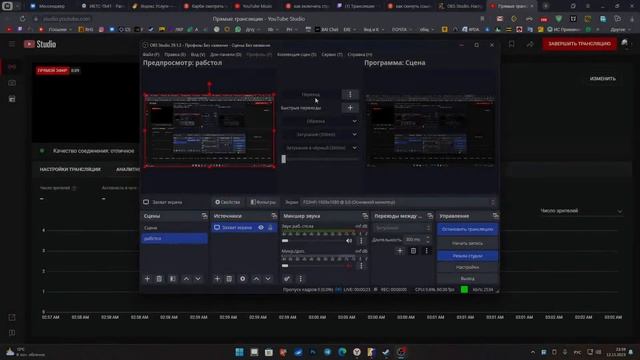Open source properties gear in Sources dock
Screen dimensions: 640x360
tap(242, 279)
